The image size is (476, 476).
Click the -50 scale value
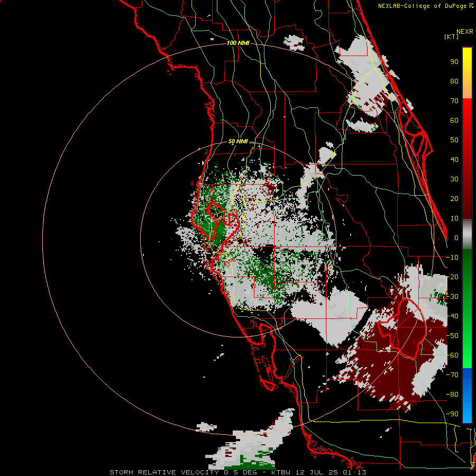[x=452, y=336]
